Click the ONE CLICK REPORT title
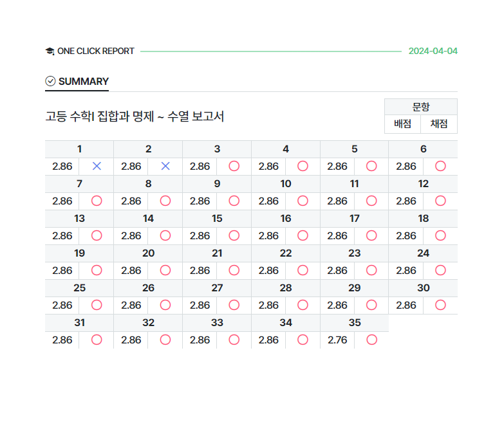 click(x=95, y=51)
